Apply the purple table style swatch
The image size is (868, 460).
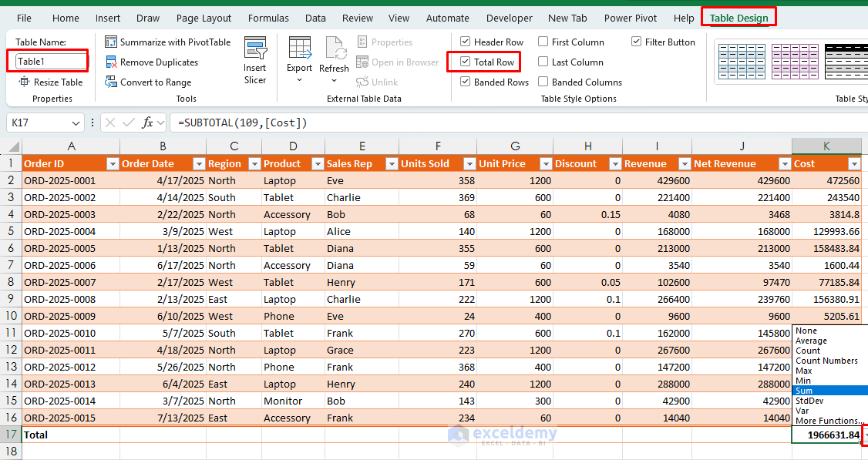[x=794, y=62]
